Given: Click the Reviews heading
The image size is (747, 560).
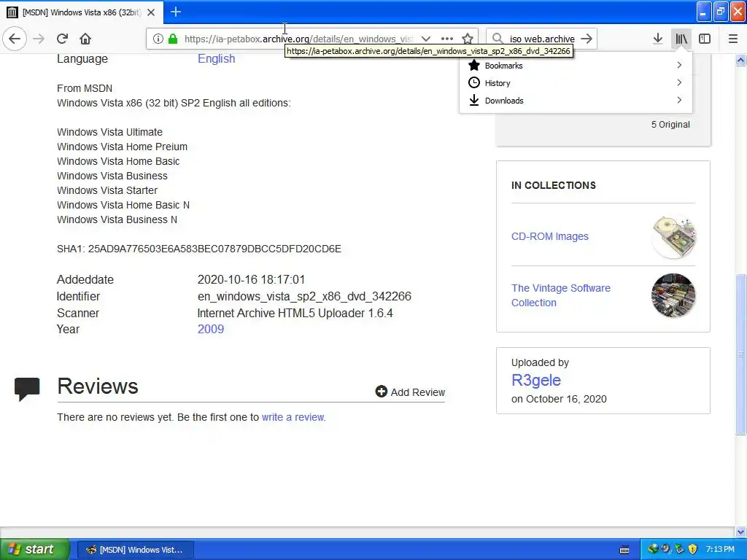Looking at the screenshot, I should [98, 386].
